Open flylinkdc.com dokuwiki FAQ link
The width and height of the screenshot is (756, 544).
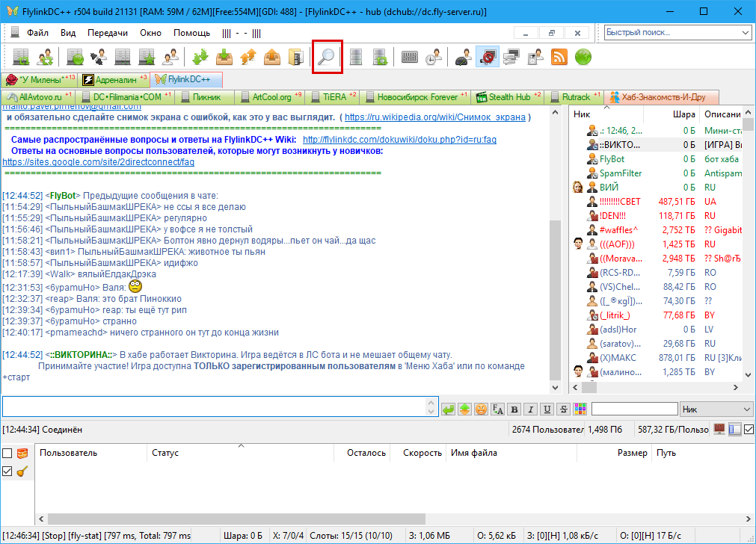tap(399, 140)
